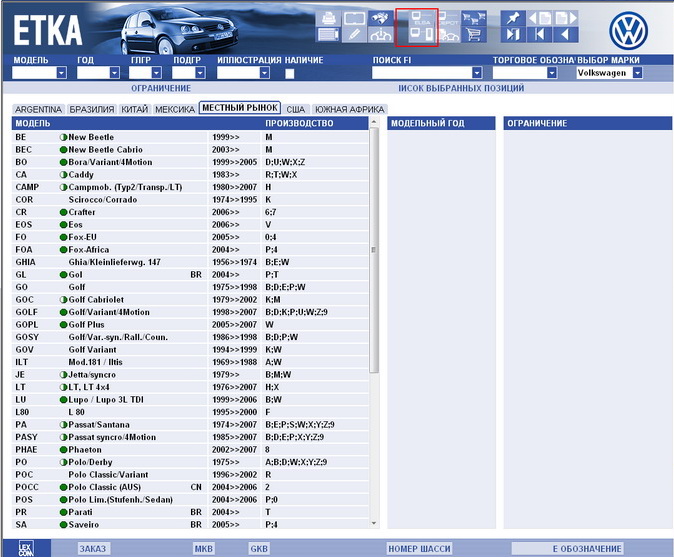Click the GKB button

click(259, 548)
